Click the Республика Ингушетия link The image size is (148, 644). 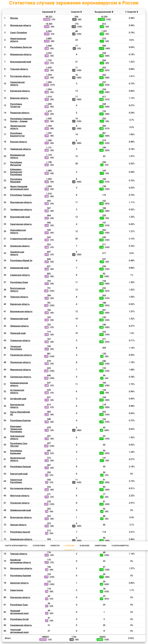pos(16,164)
